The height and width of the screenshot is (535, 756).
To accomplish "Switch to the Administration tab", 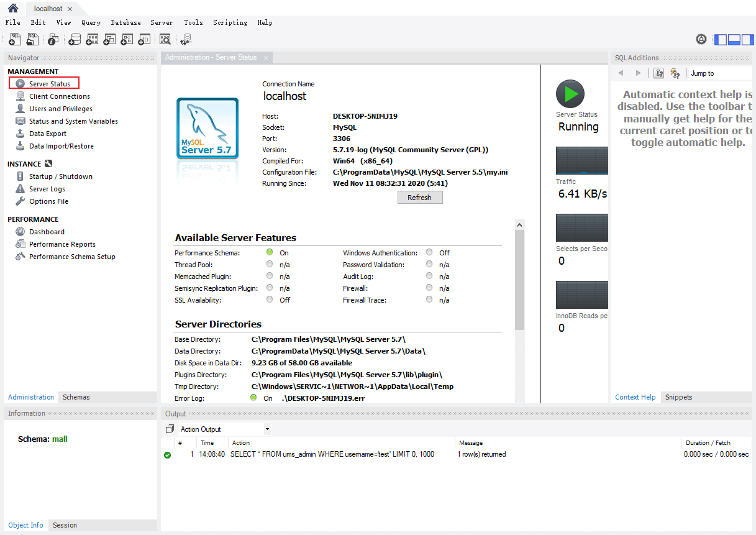I will click(x=31, y=397).
